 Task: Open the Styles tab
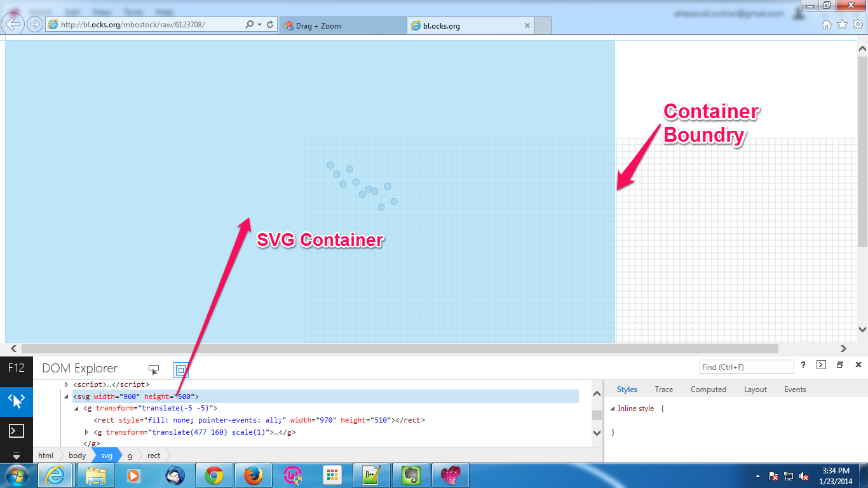tap(627, 390)
